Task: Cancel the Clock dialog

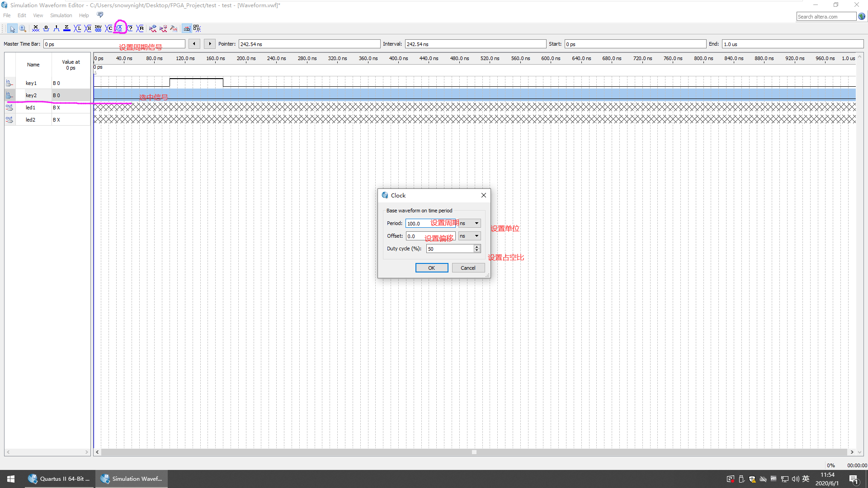Action: point(468,268)
